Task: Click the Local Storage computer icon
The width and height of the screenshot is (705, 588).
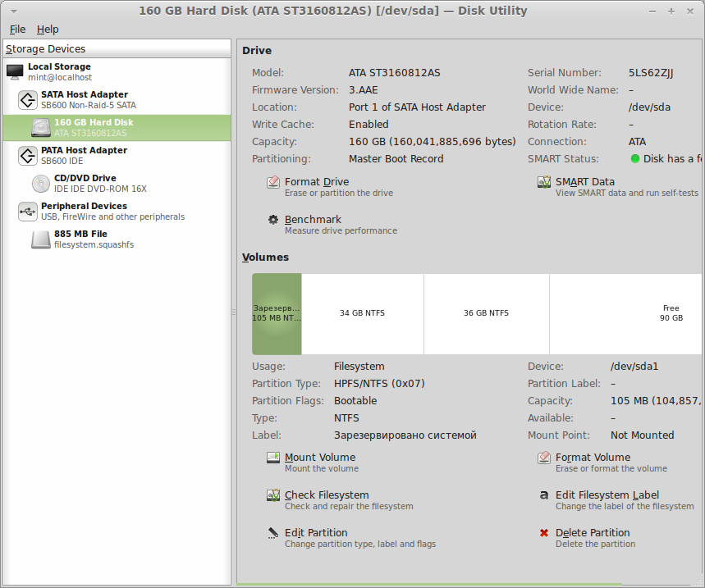Action: coord(15,72)
